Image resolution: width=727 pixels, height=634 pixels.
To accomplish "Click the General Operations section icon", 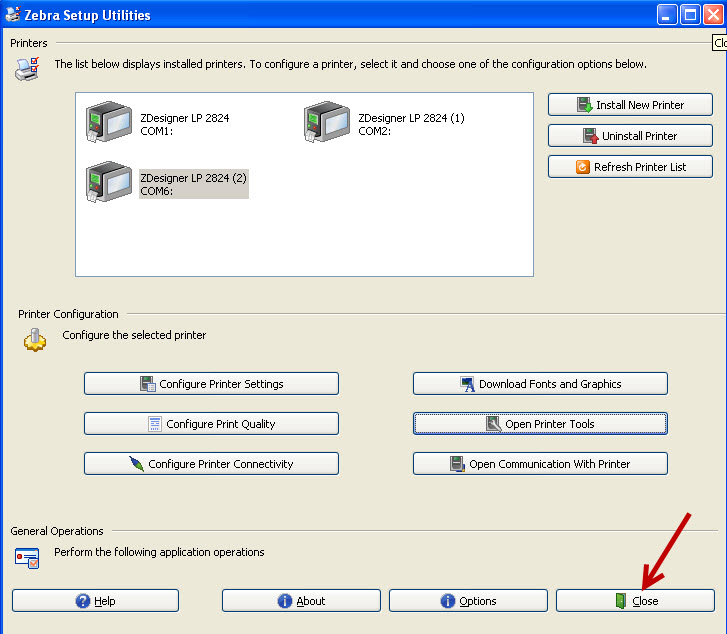I will [x=27, y=557].
